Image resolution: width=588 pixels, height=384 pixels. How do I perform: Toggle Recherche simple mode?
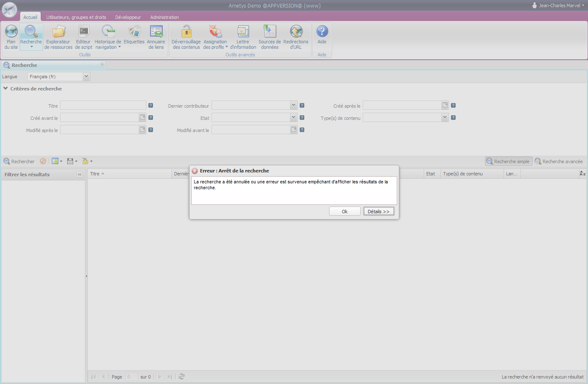click(x=509, y=161)
